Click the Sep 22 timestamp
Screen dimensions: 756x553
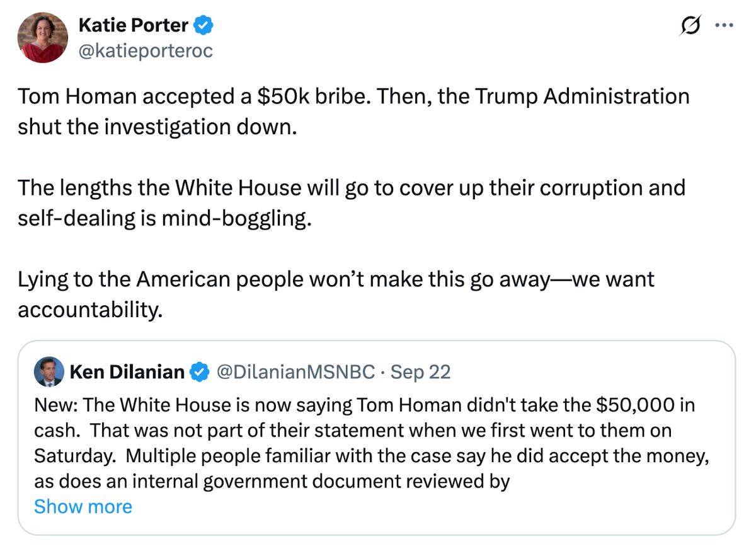tap(420, 372)
